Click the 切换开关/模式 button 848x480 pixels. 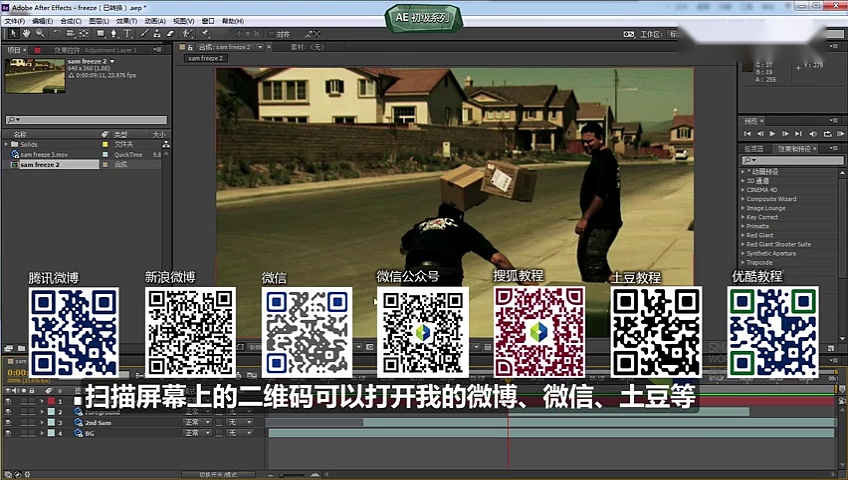(218, 475)
